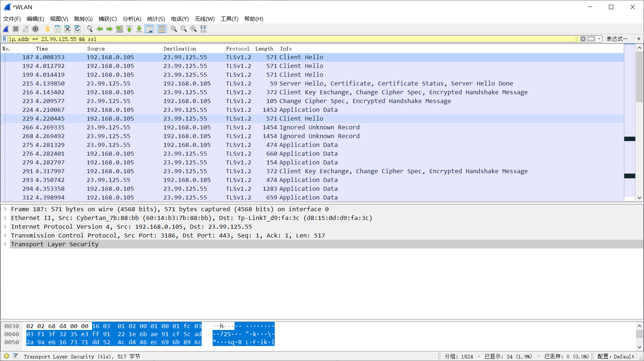644x361 pixels.
Task: Open the 文件(F) menu
Action: click(x=12, y=19)
